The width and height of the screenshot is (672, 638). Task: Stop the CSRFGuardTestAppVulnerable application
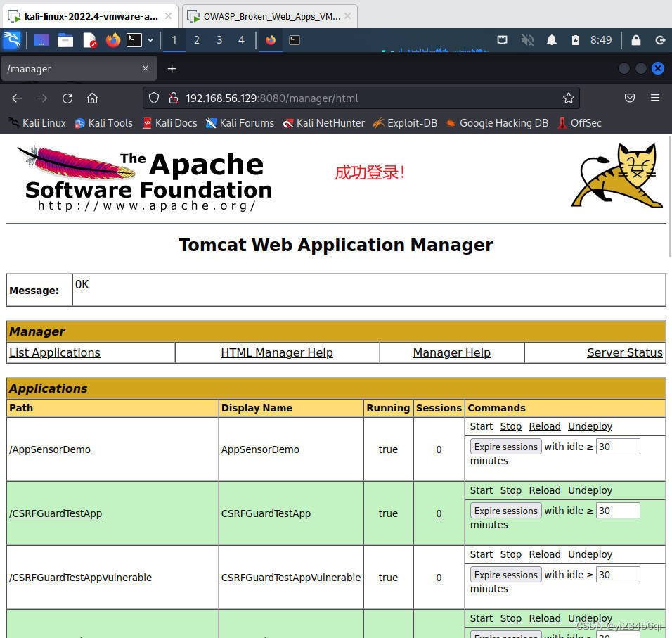click(510, 554)
